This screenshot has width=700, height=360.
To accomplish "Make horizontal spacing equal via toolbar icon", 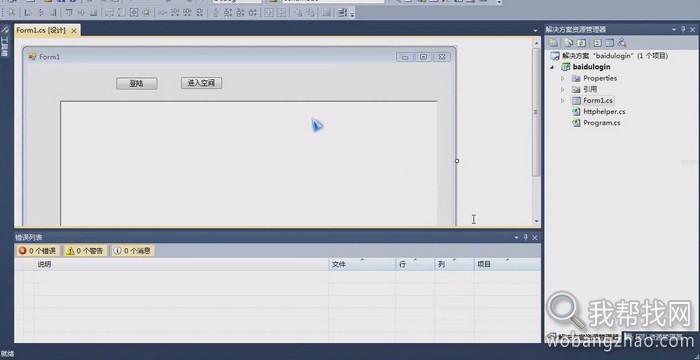I will coord(162,13).
